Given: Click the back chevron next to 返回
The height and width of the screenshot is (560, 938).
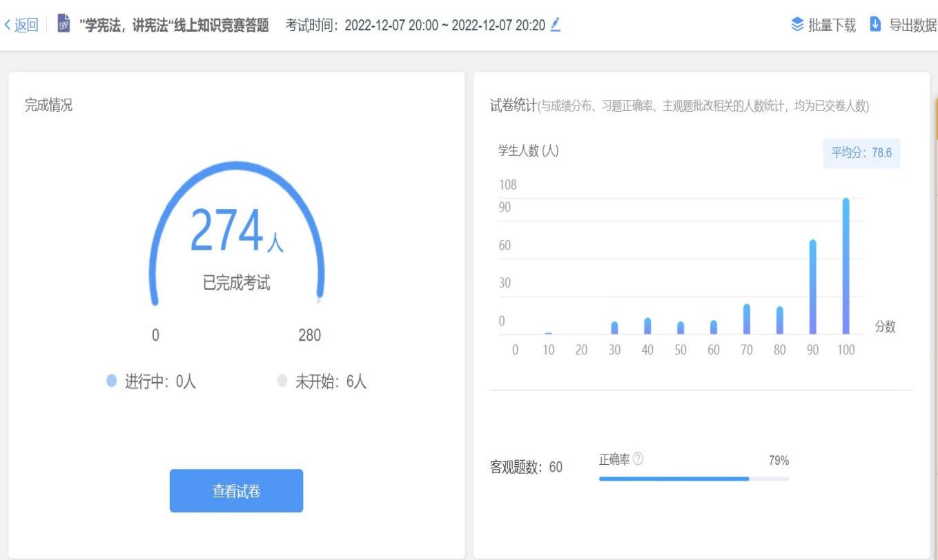Looking at the screenshot, I should click(x=7, y=25).
